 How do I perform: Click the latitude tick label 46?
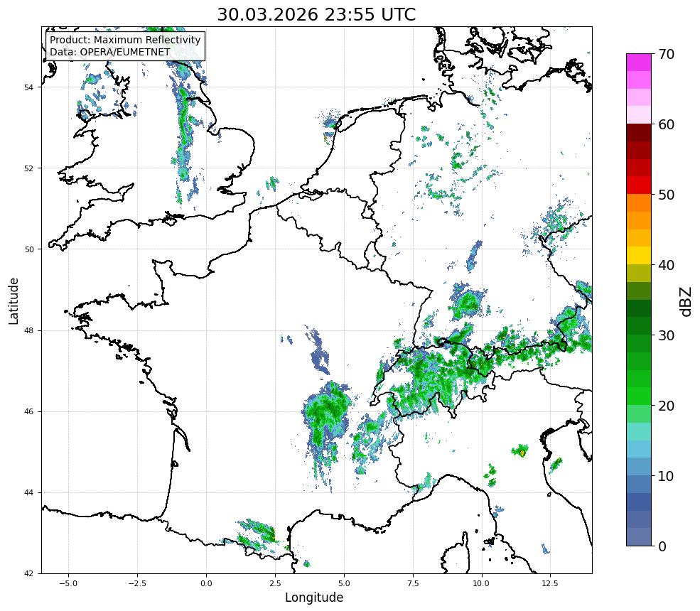coord(29,411)
